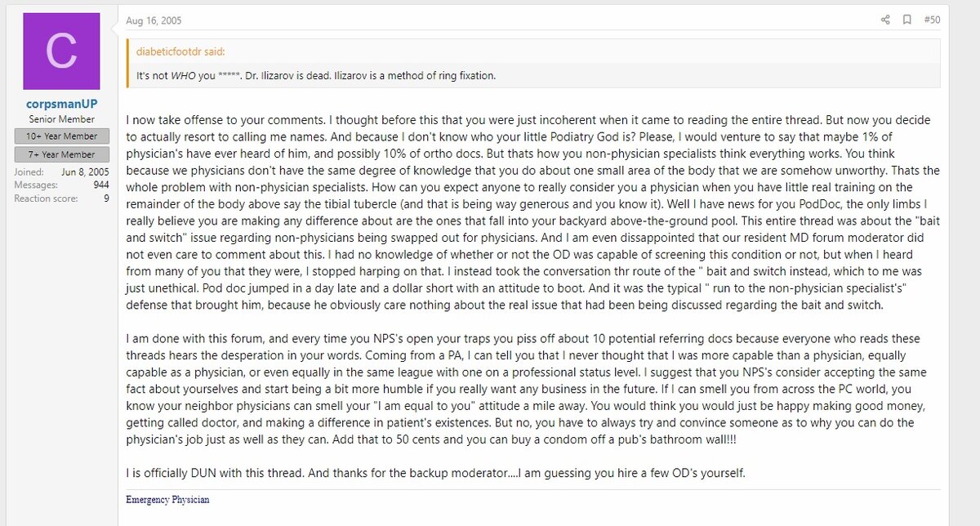Viewport: 980px width, 526px height.
Task: Click the "7+ Year Member" badge
Action: 61,154
